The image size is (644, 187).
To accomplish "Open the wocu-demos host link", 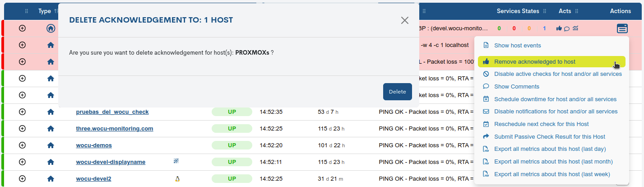I will point(94,145).
